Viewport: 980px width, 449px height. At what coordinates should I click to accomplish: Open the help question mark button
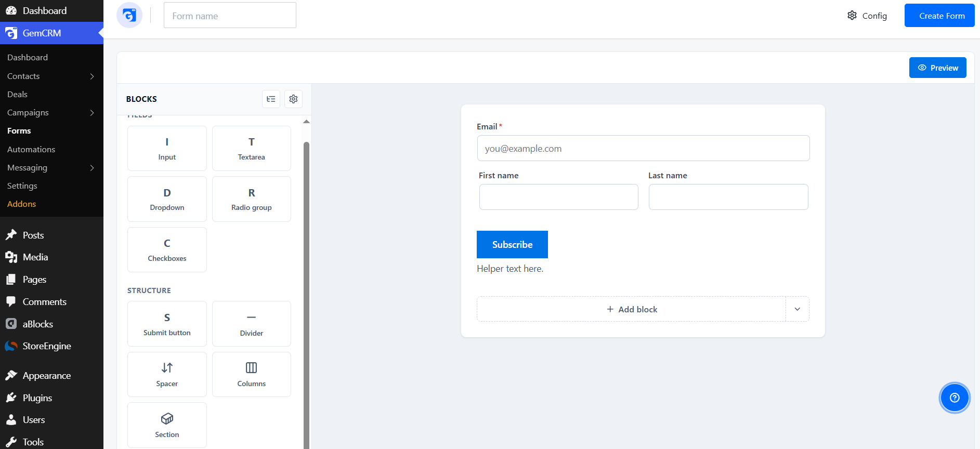pos(955,398)
